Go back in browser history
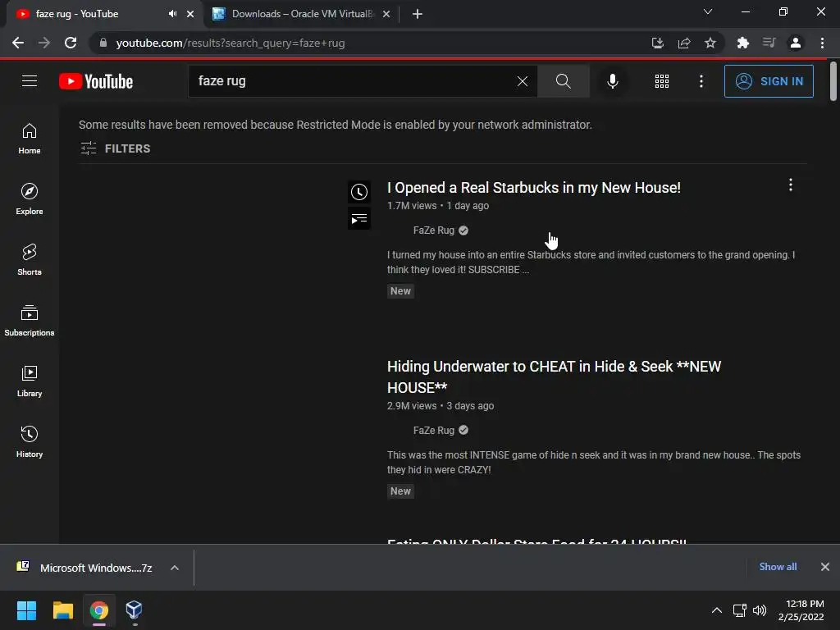The width and height of the screenshot is (840, 630). (x=18, y=43)
